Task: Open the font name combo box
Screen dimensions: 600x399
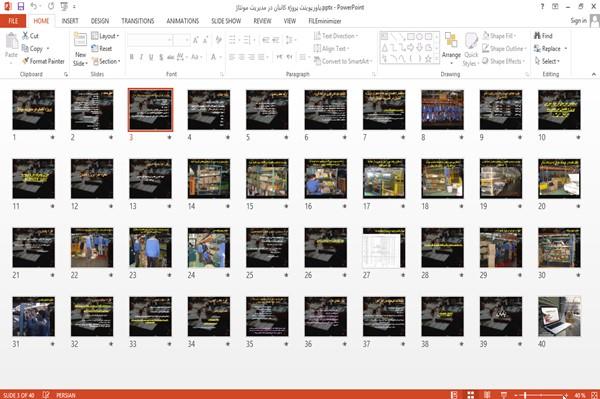Action: [149, 40]
